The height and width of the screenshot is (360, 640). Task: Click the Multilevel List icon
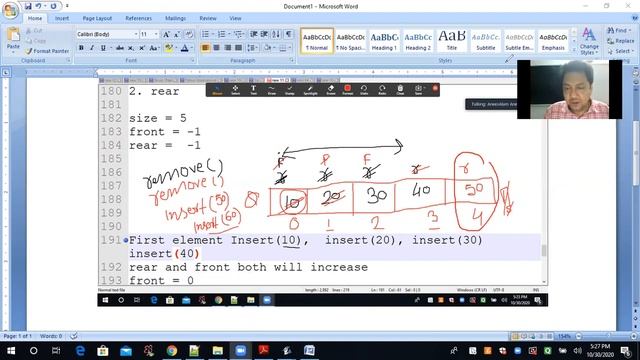tap(238, 34)
